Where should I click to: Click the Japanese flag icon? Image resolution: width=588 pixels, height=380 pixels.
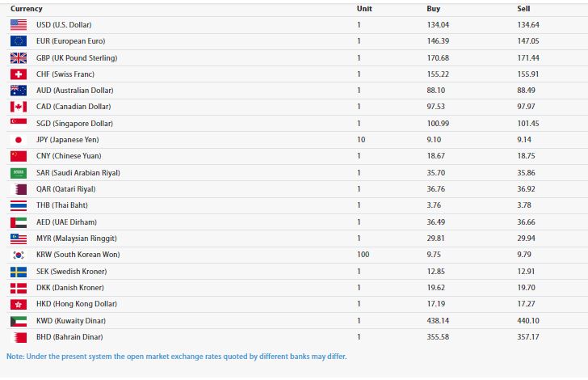point(19,140)
